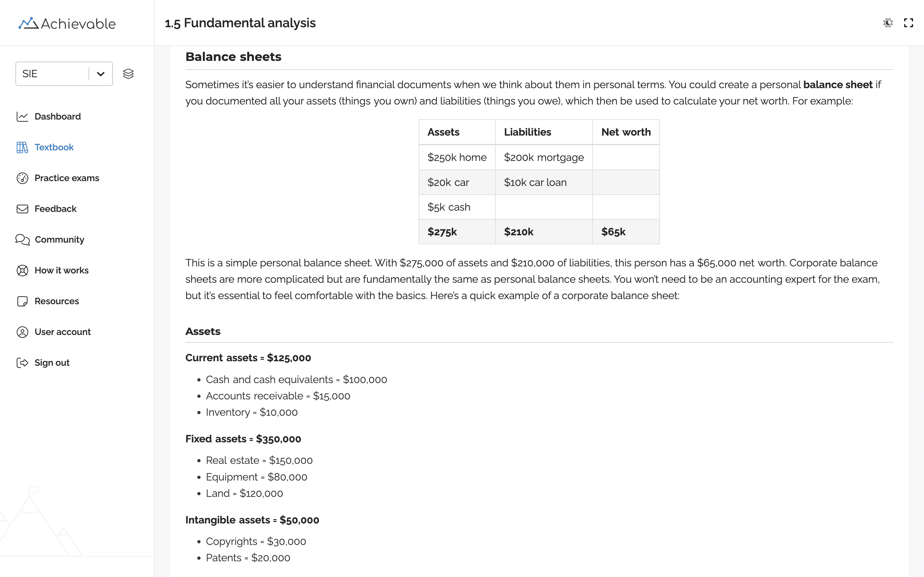Screen dimensions: 924x577
Task: Click the How it works label
Action: point(62,271)
